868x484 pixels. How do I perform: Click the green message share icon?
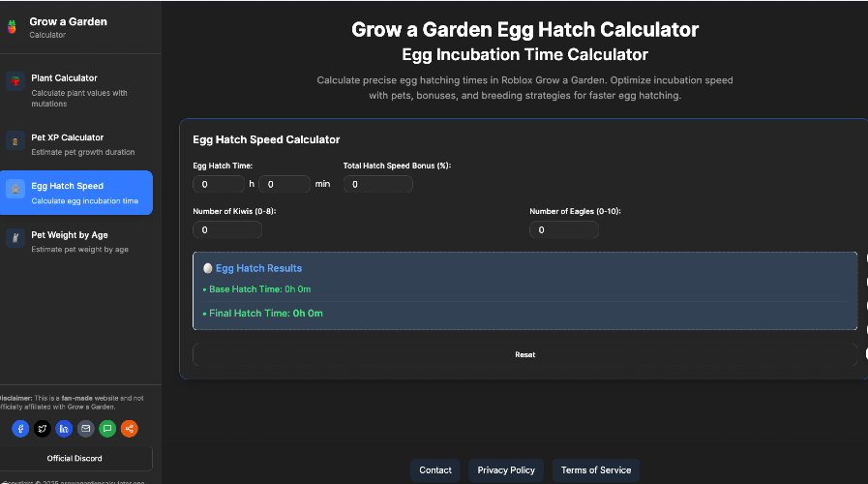click(x=107, y=429)
